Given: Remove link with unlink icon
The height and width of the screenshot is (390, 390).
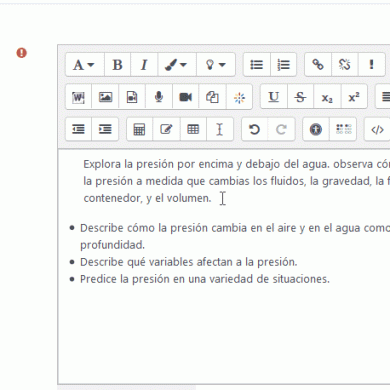Looking at the screenshot, I should pyautogui.click(x=345, y=65).
